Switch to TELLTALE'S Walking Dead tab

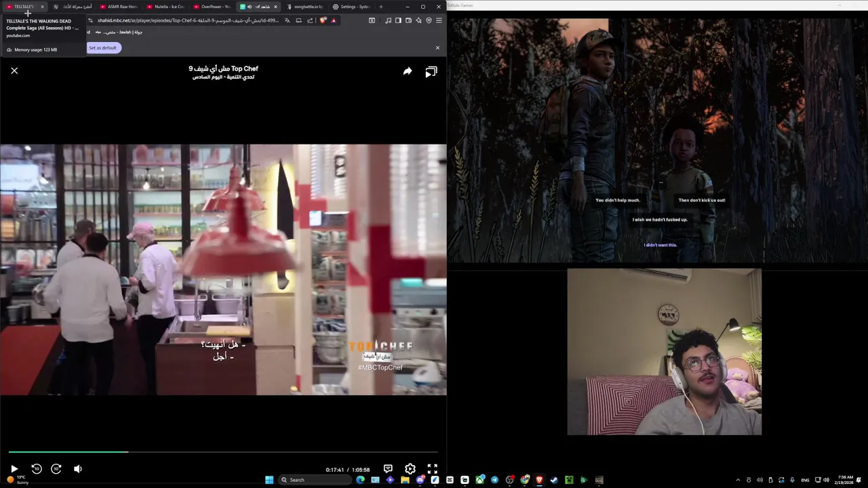(x=24, y=7)
